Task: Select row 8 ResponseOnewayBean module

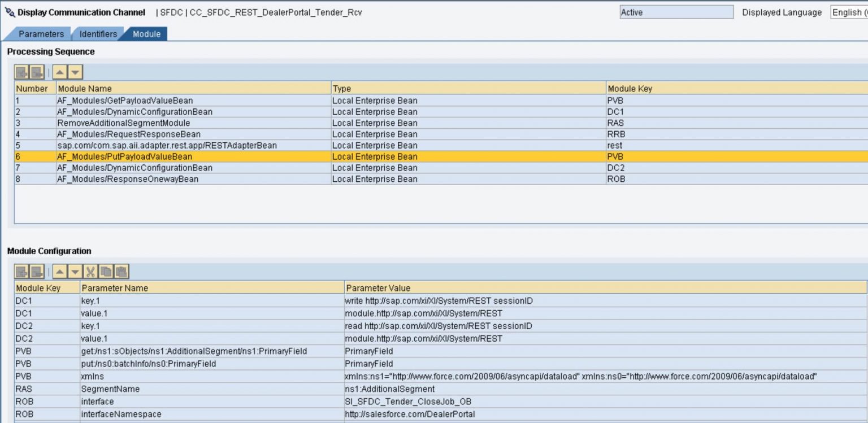Action: (x=128, y=179)
